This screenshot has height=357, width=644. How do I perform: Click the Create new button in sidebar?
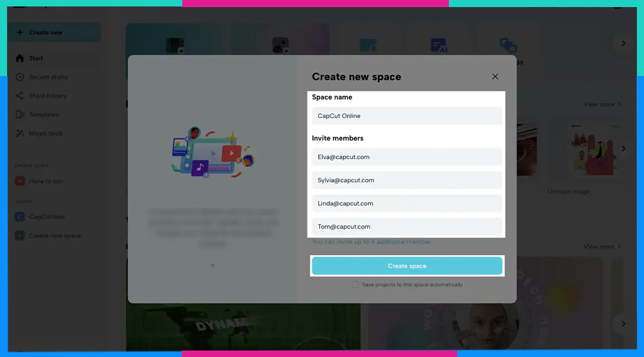[x=55, y=32]
